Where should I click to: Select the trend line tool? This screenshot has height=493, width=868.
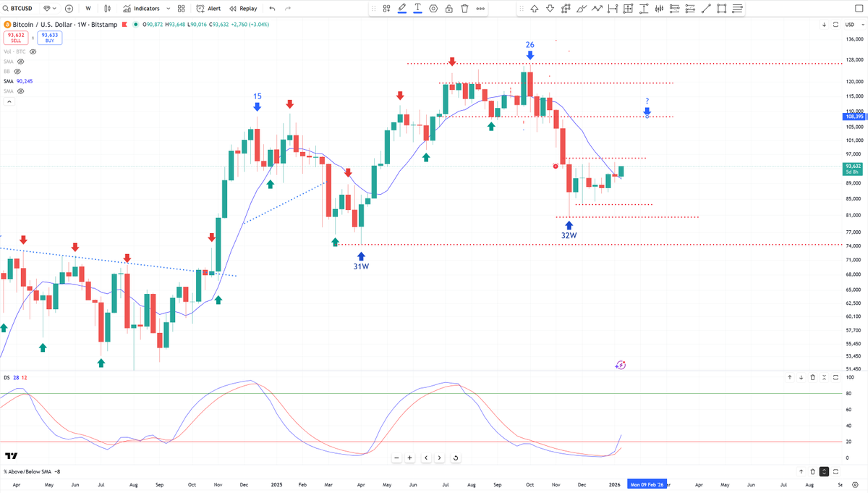[x=705, y=9]
